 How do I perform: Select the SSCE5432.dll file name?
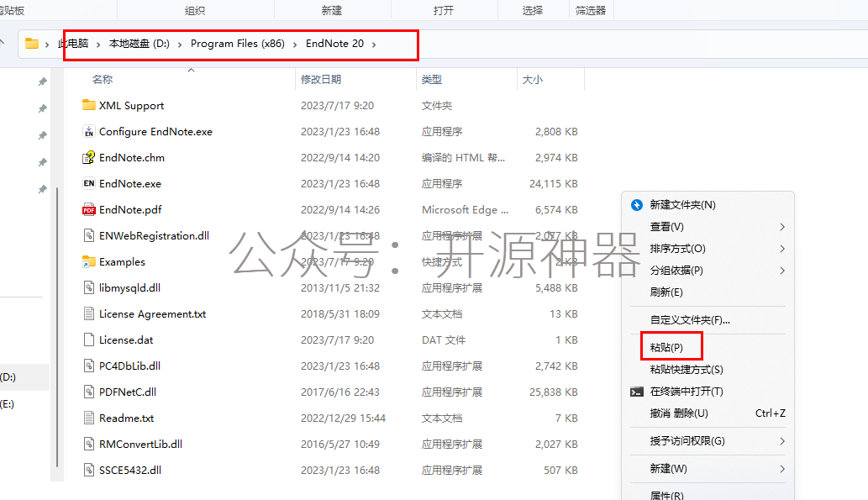(130, 470)
